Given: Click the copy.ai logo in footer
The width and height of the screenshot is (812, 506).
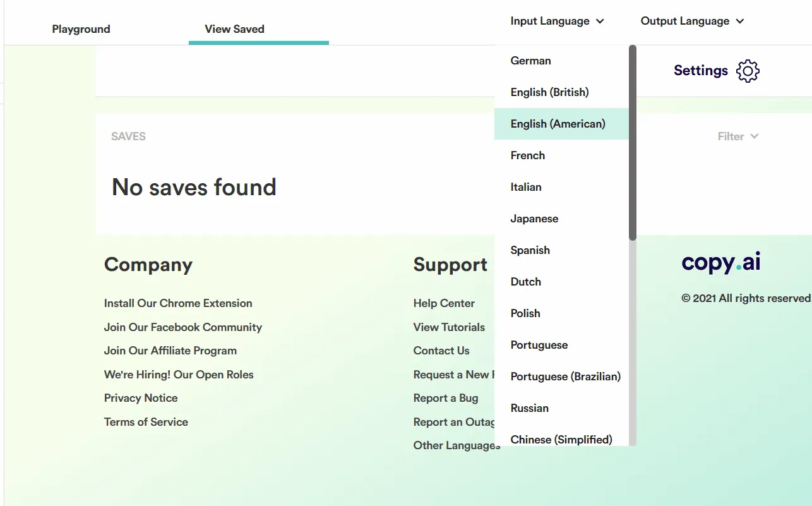Looking at the screenshot, I should coord(721,263).
